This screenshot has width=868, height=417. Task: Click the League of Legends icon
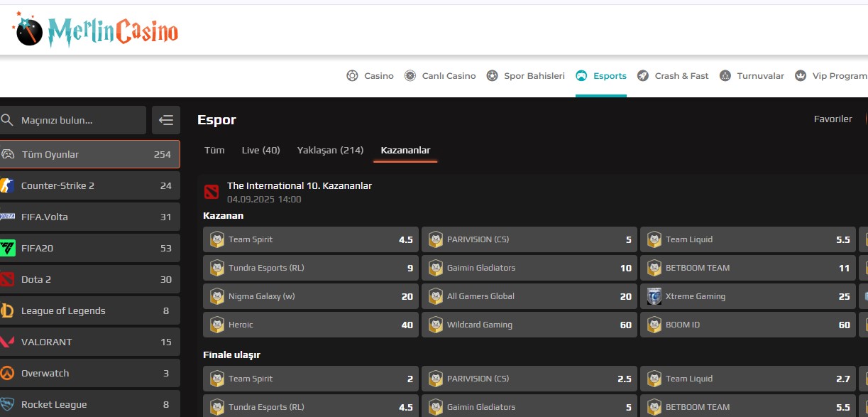pyautogui.click(x=7, y=310)
